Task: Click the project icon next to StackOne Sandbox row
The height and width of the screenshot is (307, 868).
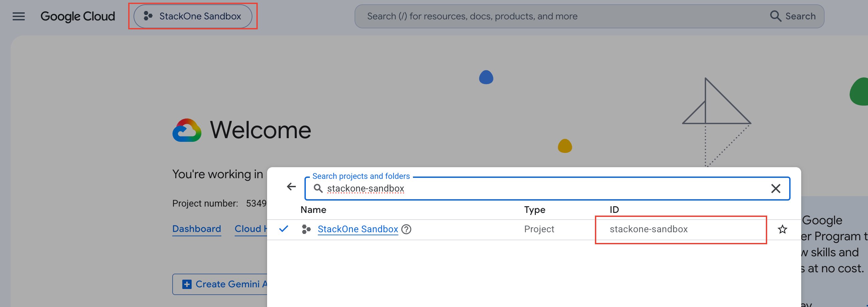Action: [x=306, y=229]
